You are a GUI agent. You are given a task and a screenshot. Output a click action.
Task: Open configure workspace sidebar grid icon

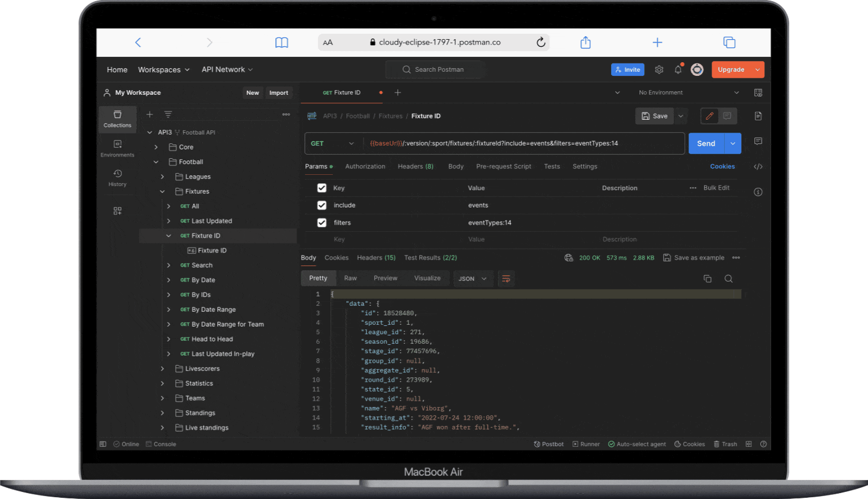pos(117,211)
